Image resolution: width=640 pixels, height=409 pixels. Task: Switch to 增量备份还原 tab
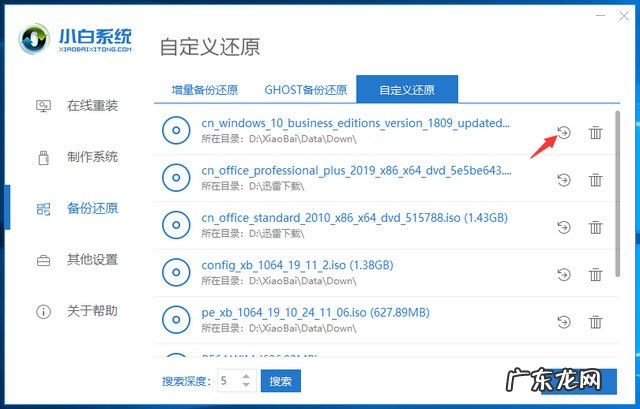(x=204, y=90)
